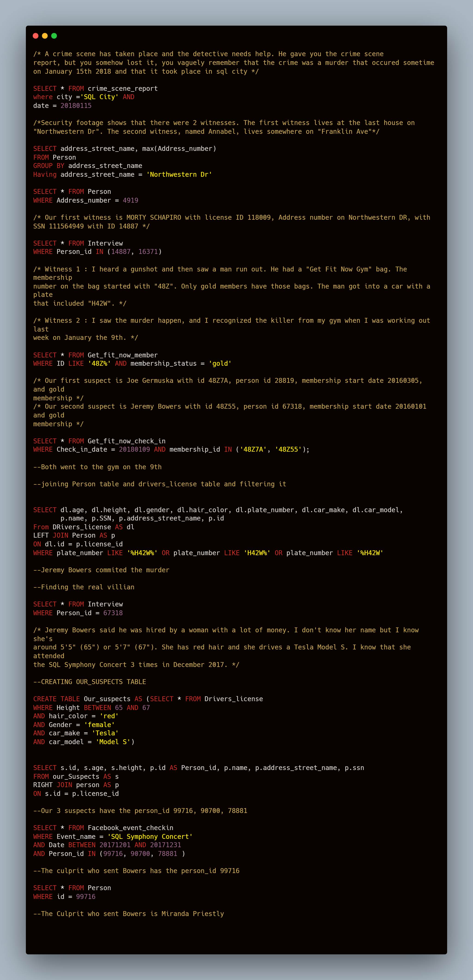
Task: Click the green maximize dot of the code window
Action: click(x=54, y=36)
